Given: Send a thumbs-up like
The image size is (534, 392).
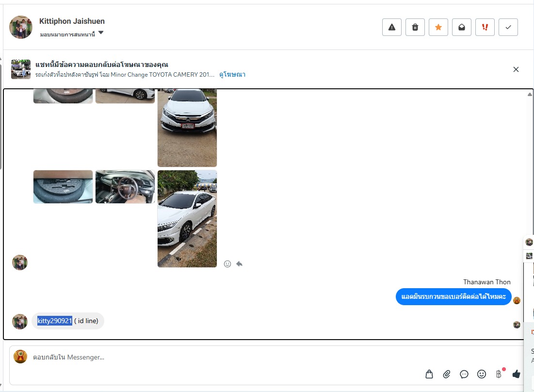Looking at the screenshot, I should [517, 374].
